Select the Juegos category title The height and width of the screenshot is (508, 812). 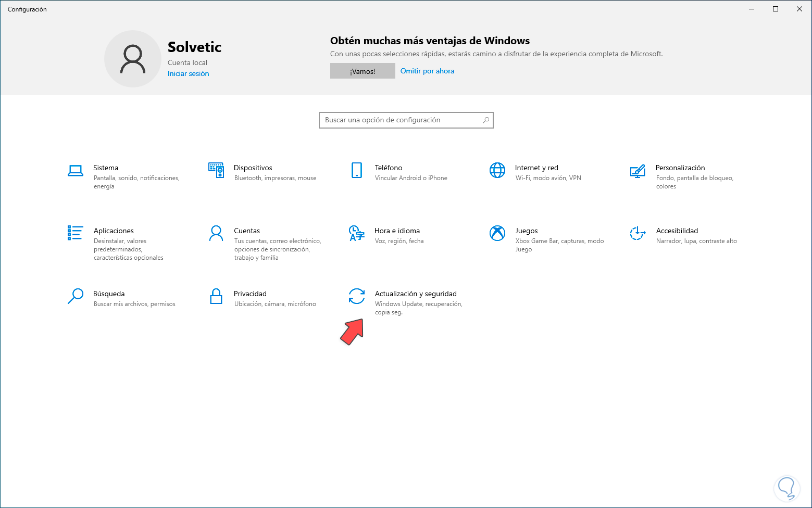click(527, 231)
